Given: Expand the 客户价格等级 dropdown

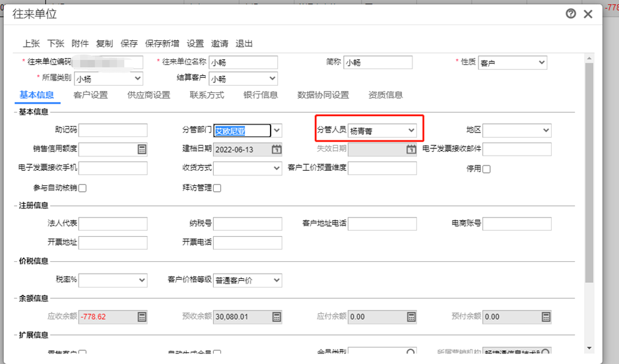Looking at the screenshot, I should [x=277, y=280].
